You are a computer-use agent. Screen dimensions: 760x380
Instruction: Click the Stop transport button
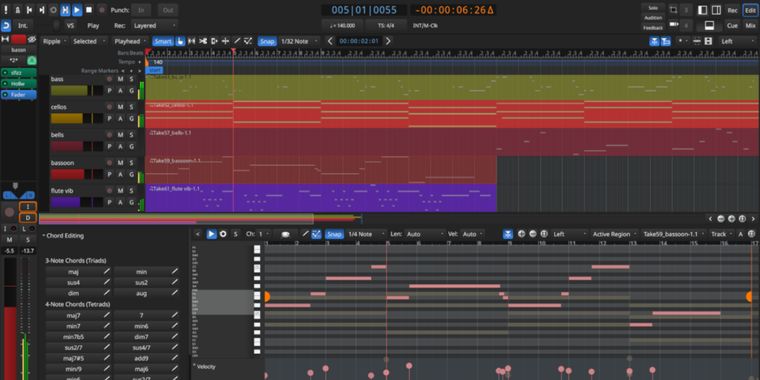tap(89, 10)
